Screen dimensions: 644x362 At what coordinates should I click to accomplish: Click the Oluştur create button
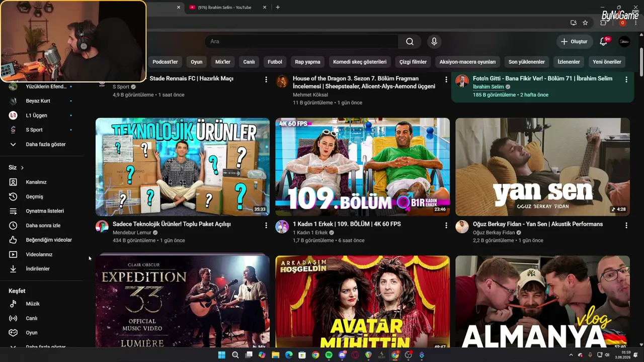point(574,42)
